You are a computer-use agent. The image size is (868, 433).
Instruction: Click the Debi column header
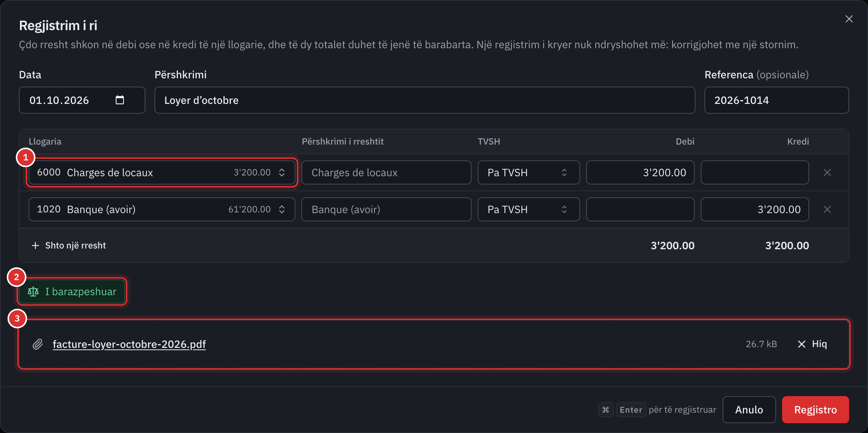coord(685,142)
